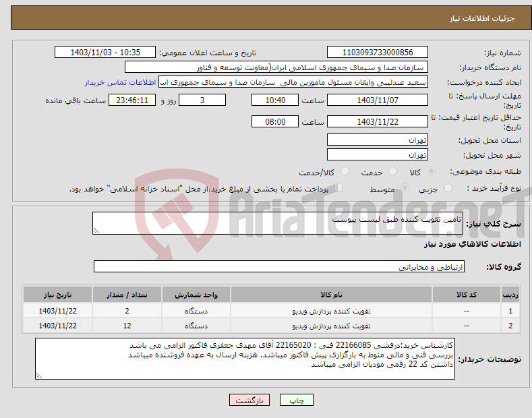Viewport: 532px width, 418px height.
Task: Click the بازگشت (back) button
Action: click(249, 400)
